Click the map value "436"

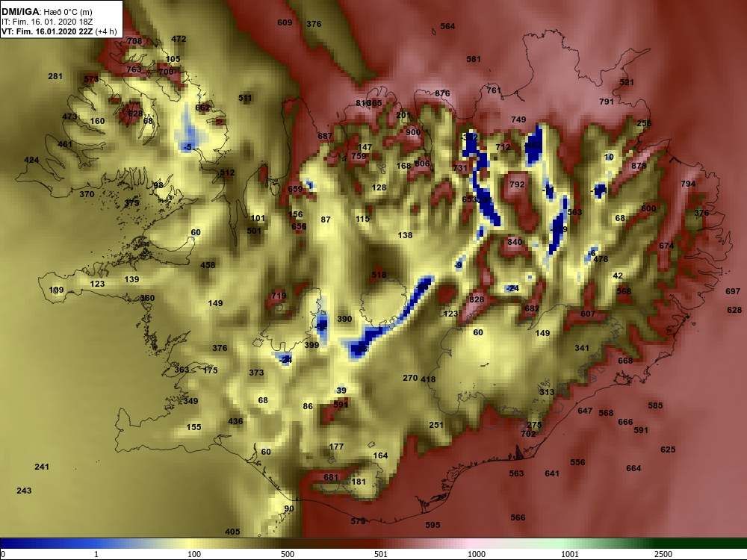pos(235,421)
